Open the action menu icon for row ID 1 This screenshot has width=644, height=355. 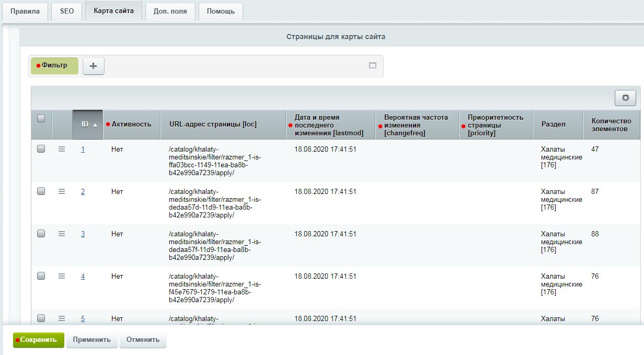[62, 148]
